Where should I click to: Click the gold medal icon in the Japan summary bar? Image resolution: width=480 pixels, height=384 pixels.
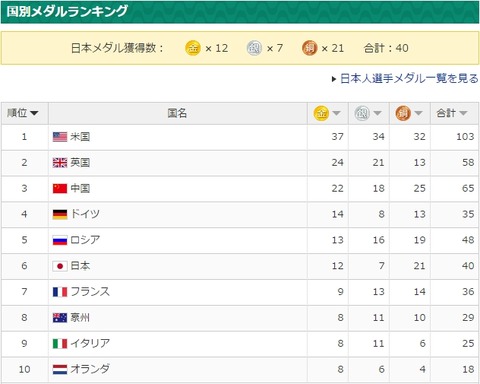point(193,48)
